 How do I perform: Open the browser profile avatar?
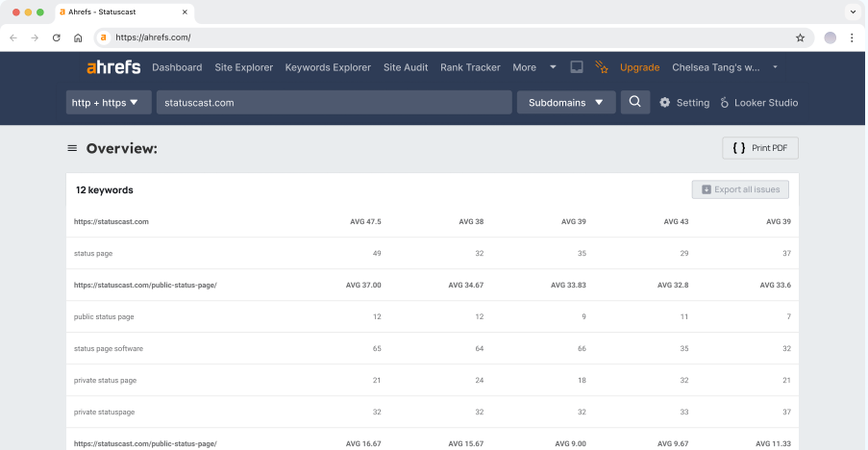(830, 37)
